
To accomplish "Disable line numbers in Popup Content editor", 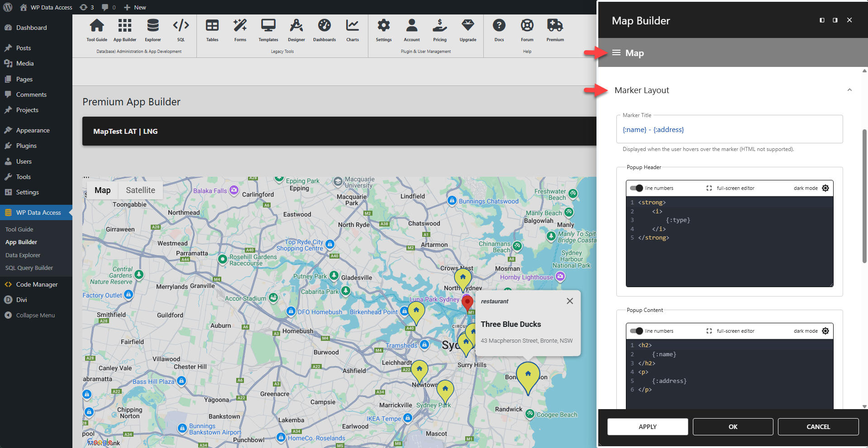I will click(635, 330).
